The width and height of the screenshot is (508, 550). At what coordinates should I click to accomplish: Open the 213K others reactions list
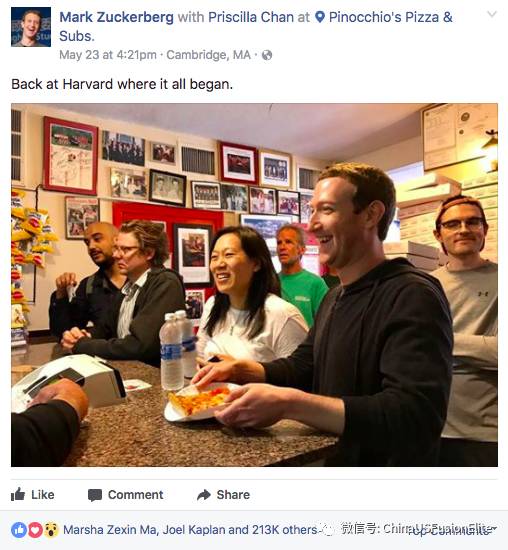tap(285, 530)
